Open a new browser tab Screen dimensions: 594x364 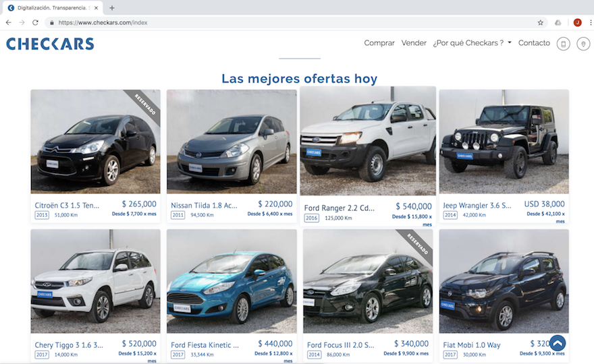(x=112, y=7)
